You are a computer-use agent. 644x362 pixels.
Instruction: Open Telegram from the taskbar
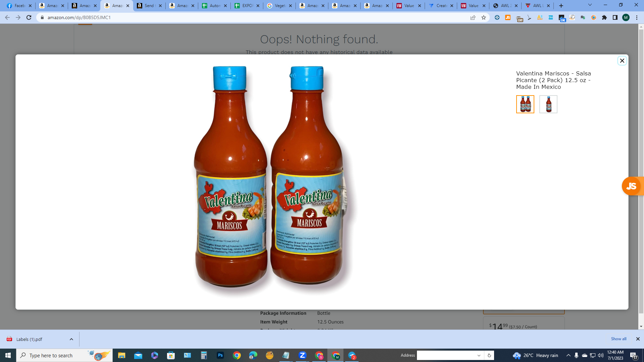pyautogui.click(x=352, y=355)
